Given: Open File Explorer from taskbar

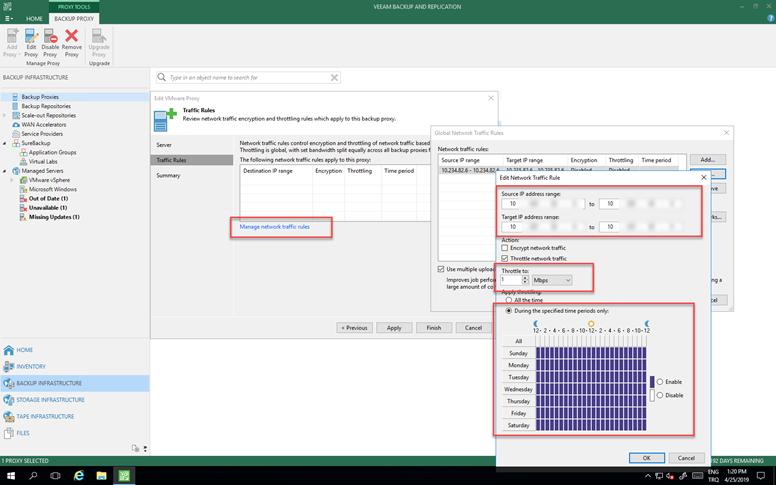Looking at the screenshot, I should (x=101, y=476).
